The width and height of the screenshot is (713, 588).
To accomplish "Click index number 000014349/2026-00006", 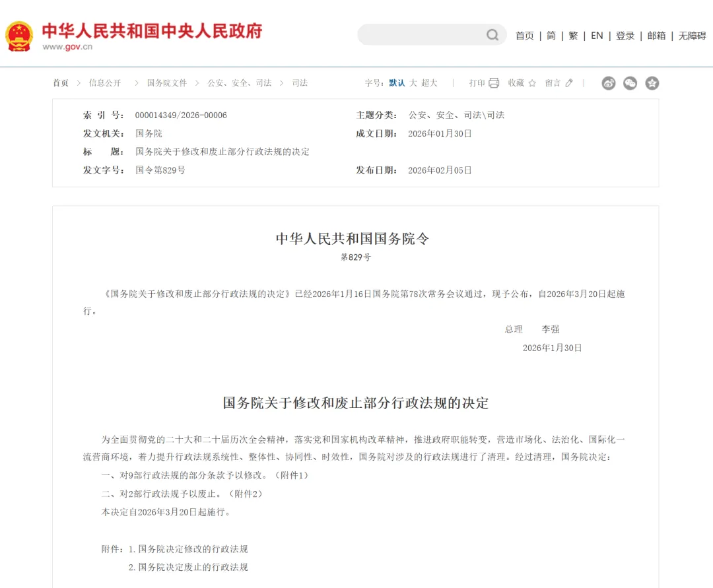I will click(x=181, y=115).
